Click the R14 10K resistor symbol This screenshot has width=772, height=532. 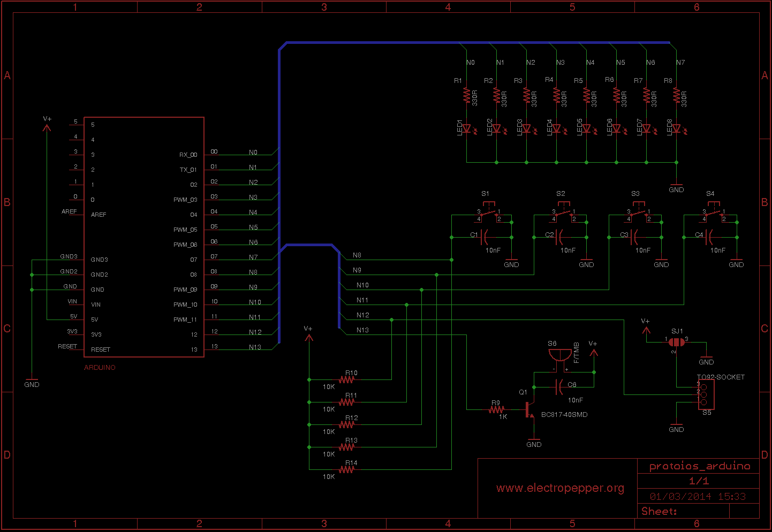pos(346,469)
